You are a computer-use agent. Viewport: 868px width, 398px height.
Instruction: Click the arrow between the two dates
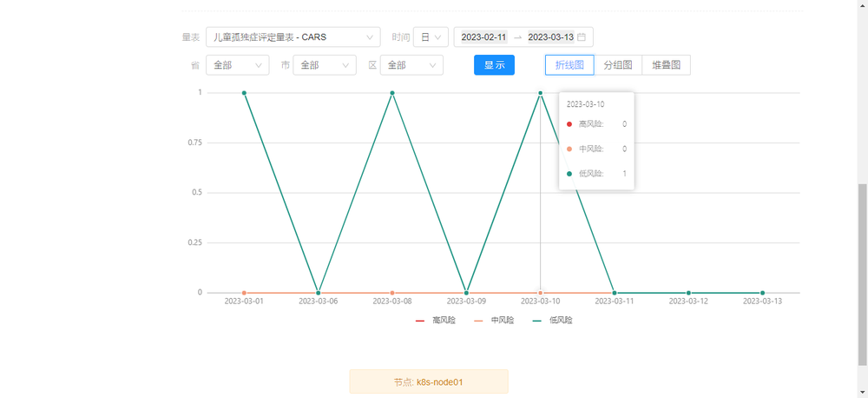click(517, 37)
